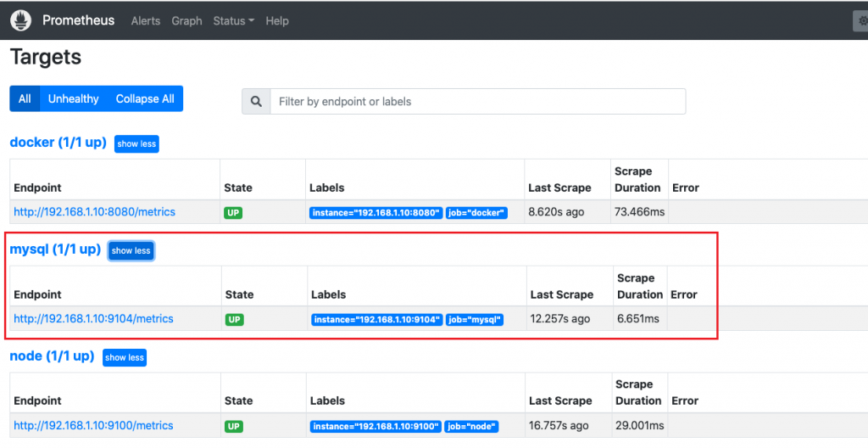868x448 pixels.
Task: Open the Help page
Action: coord(277,21)
